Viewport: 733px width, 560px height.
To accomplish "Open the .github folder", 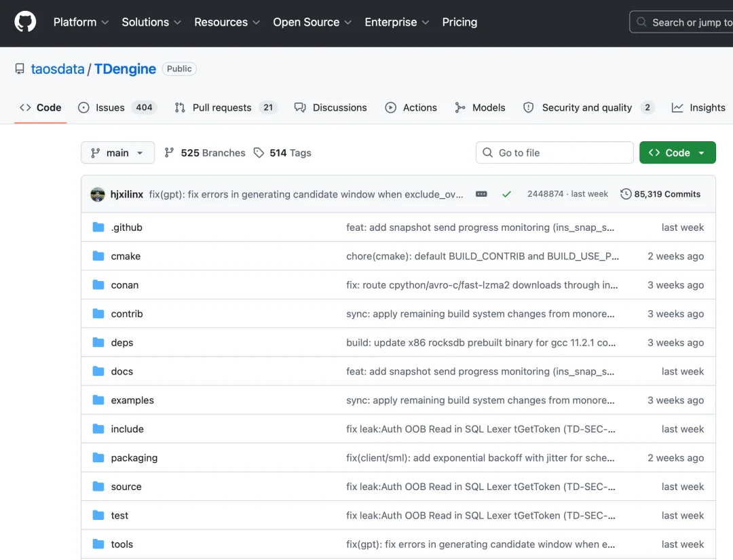I will click(x=127, y=227).
